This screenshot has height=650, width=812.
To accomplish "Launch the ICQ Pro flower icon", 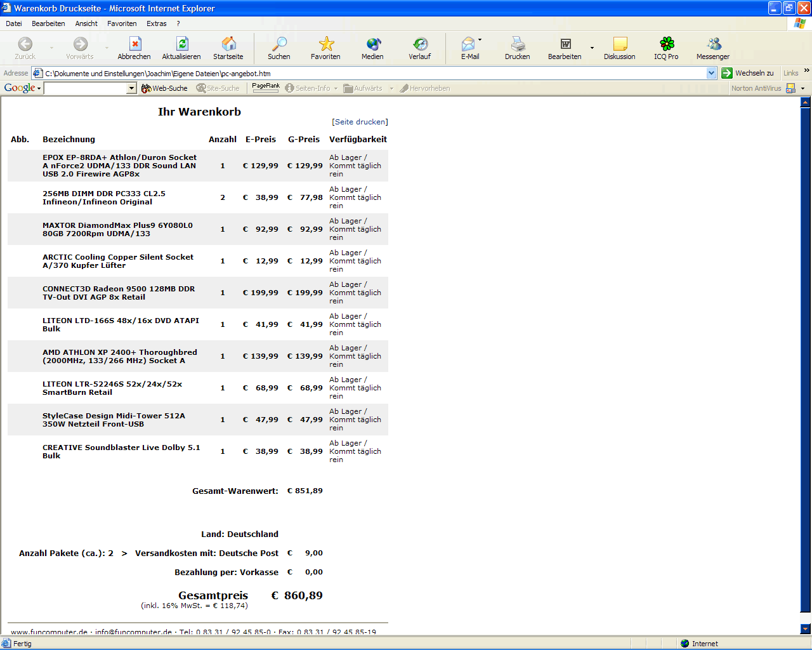I will click(667, 44).
